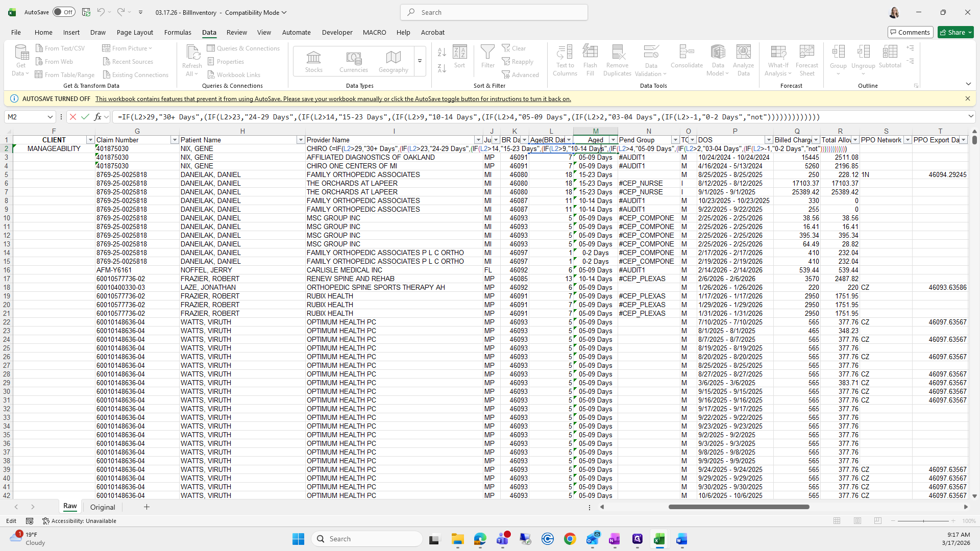Click the zoom slider in status bar
The image size is (980, 551).
pos(923,521)
